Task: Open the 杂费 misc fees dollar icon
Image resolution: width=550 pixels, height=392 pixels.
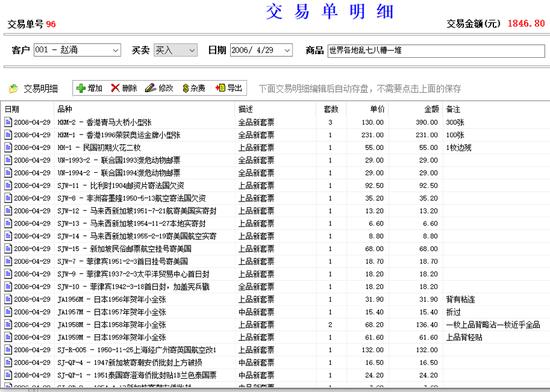Action: (186, 88)
